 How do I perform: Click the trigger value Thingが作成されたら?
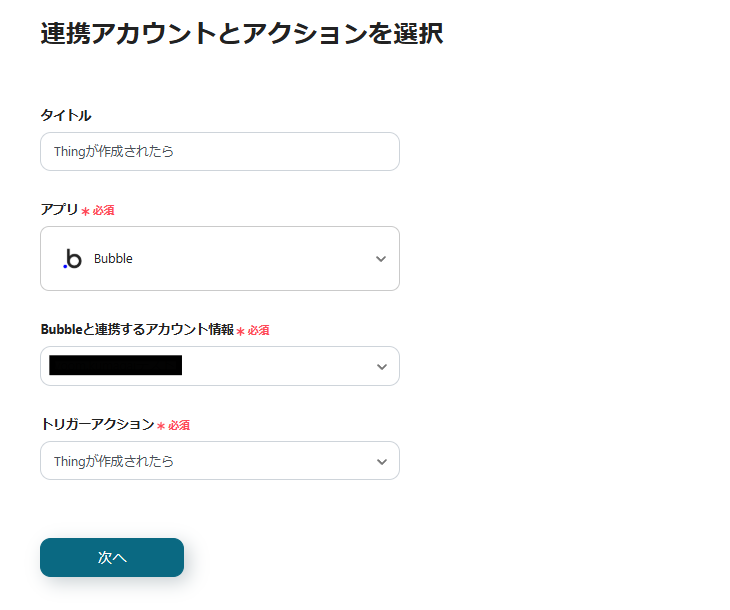pos(114,462)
